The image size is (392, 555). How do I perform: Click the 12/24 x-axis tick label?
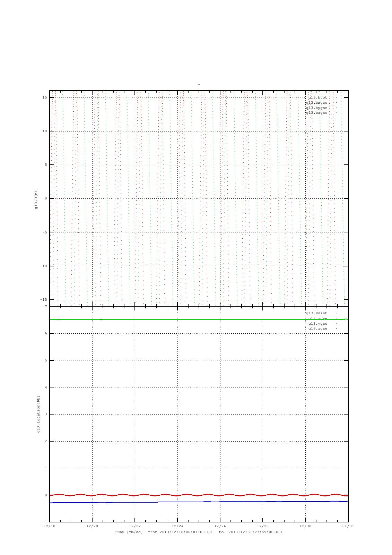tap(177, 526)
